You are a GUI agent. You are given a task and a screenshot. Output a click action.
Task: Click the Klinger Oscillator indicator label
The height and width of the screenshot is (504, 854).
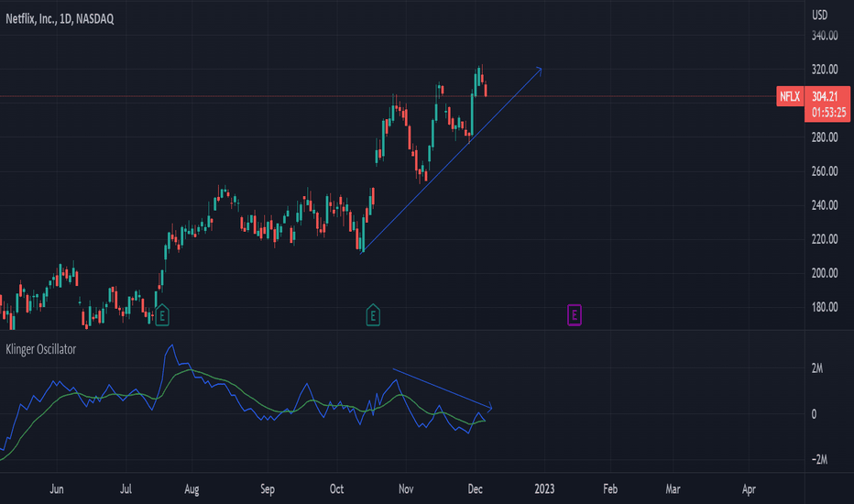[x=41, y=349]
